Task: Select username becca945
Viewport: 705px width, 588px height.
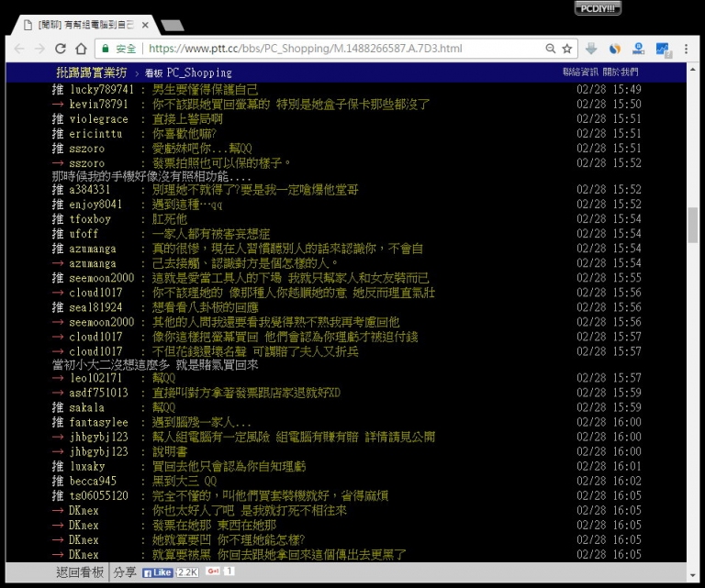Action: [93, 481]
